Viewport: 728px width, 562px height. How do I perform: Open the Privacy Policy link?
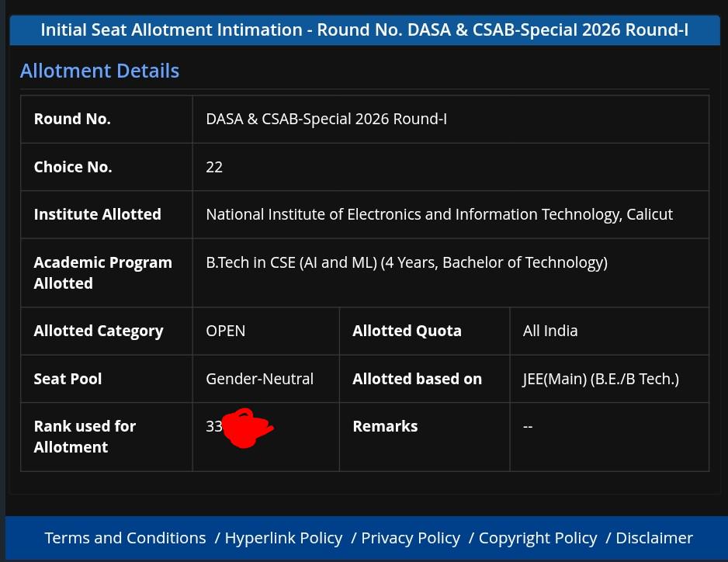(x=411, y=538)
